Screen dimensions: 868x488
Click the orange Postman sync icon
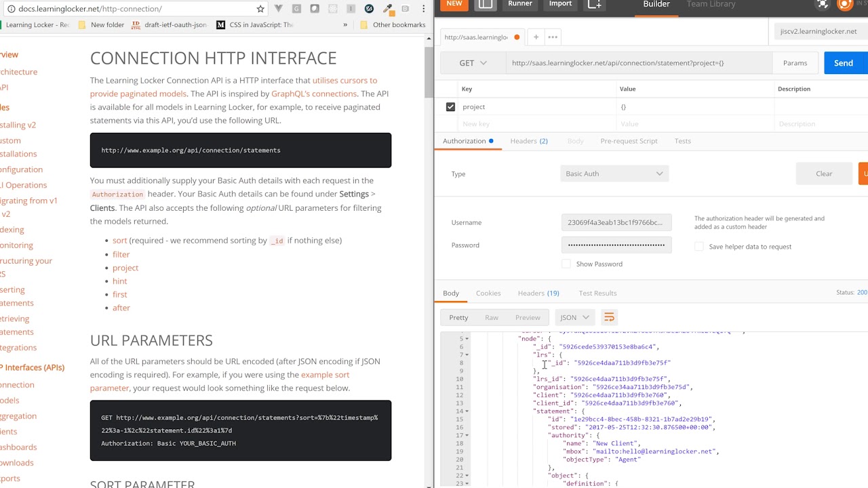click(844, 4)
